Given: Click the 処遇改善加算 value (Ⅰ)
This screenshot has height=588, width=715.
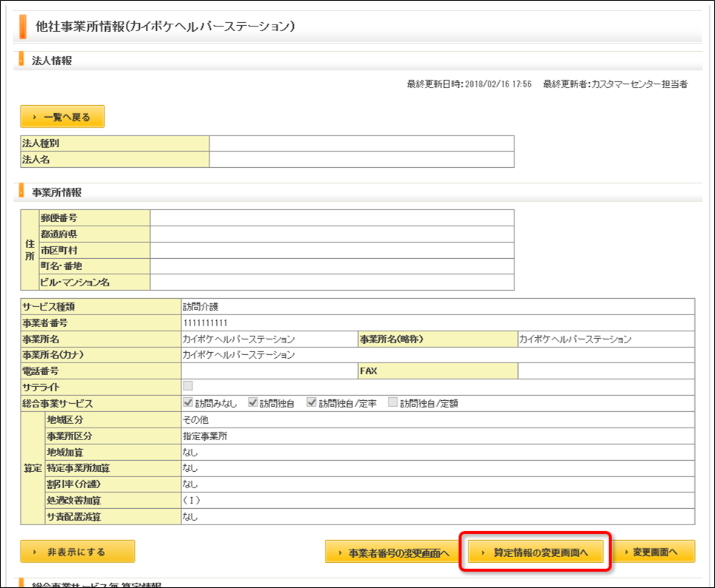Looking at the screenshot, I should 192,500.
